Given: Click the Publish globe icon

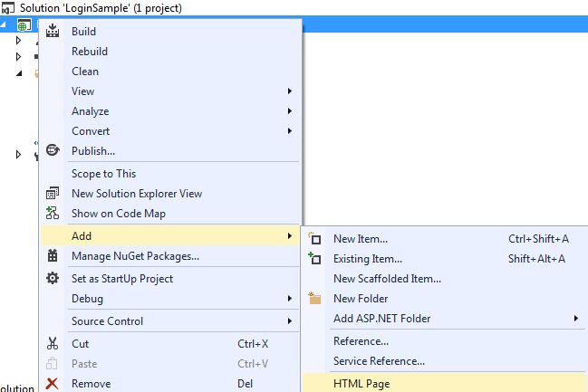Looking at the screenshot, I should tap(53, 150).
